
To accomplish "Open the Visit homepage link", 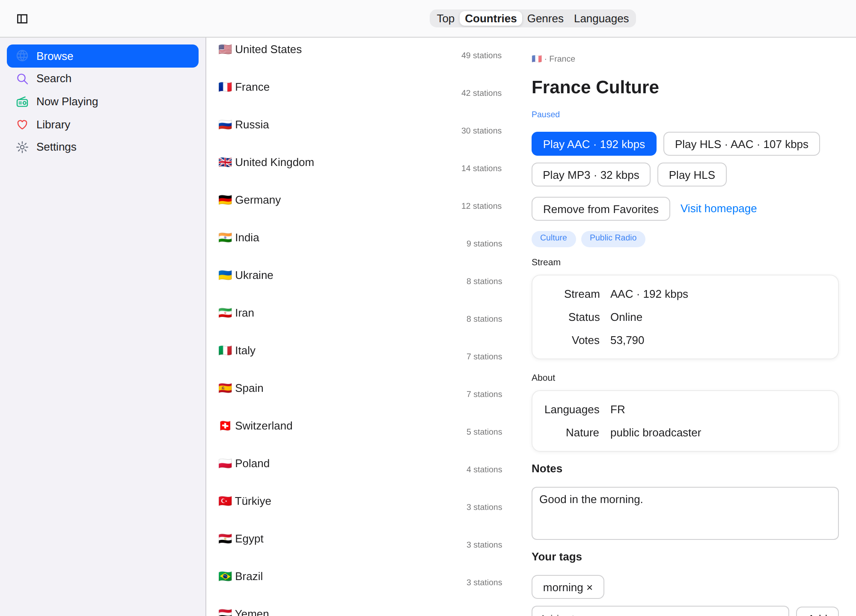I will tap(718, 208).
